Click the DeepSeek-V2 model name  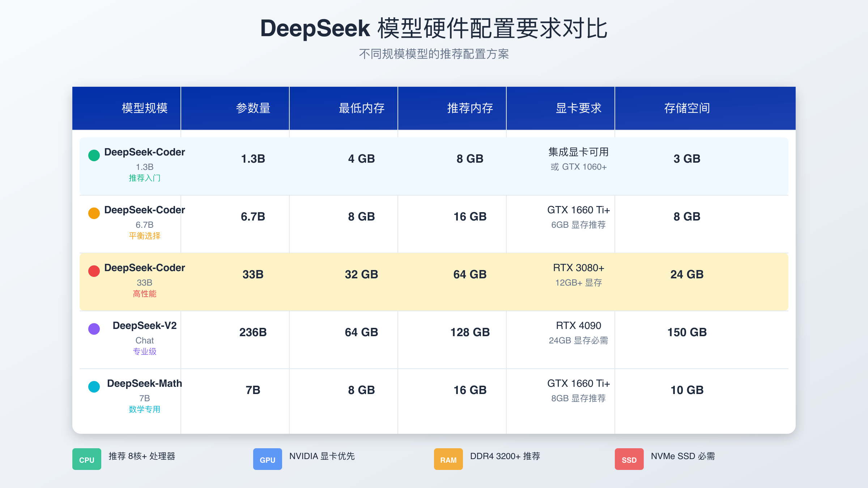point(145,325)
